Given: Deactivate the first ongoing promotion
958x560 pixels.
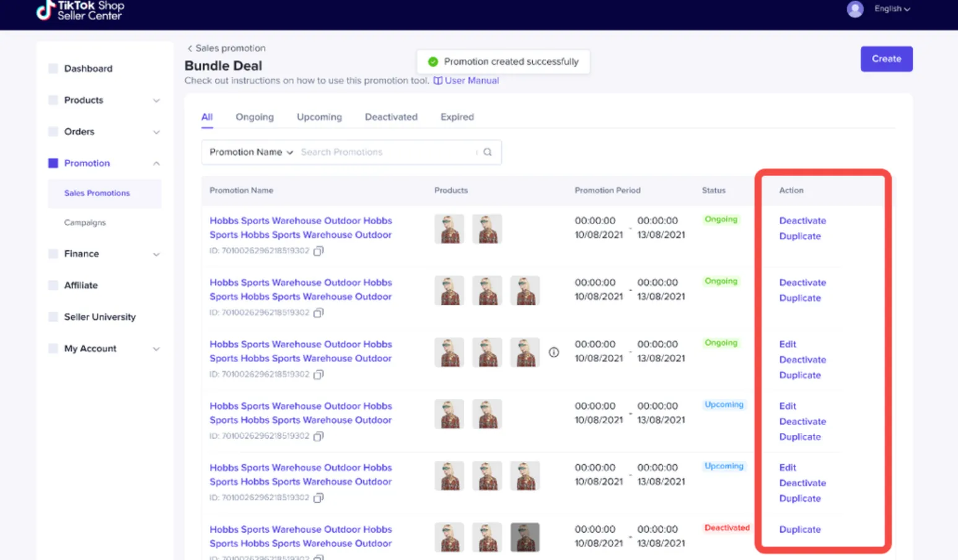Looking at the screenshot, I should tap(802, 221).
